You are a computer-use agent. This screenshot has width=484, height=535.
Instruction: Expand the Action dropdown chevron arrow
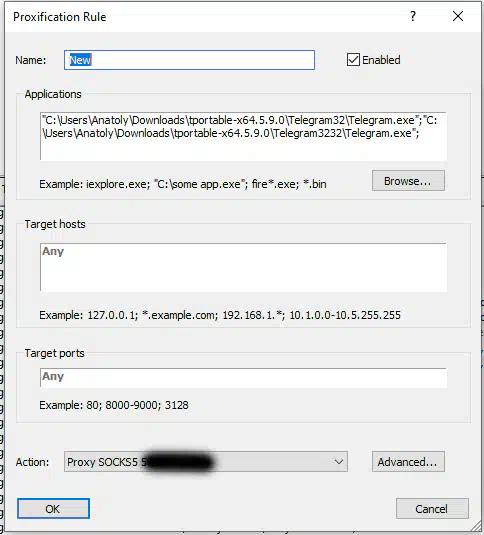click(338, 462)
